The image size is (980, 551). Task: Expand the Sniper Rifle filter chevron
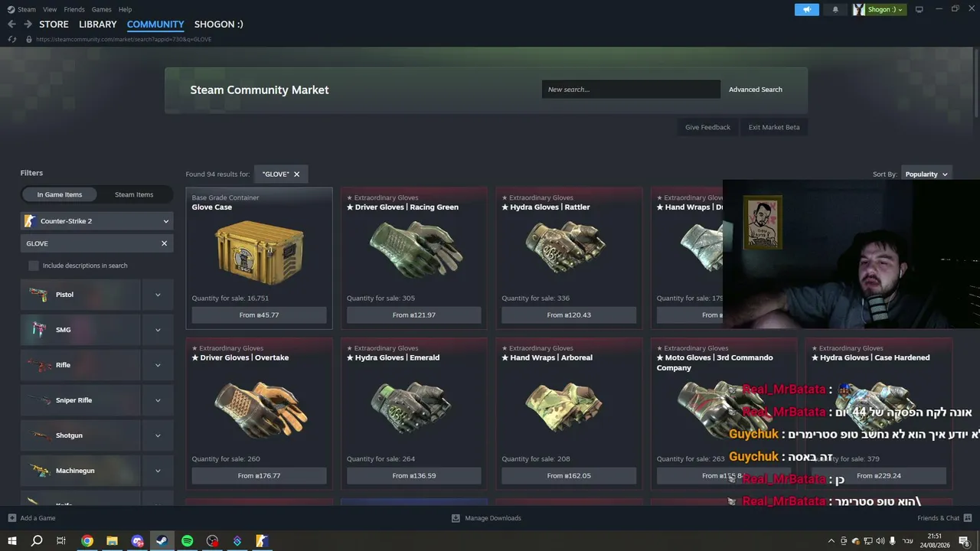click(158, 400)
